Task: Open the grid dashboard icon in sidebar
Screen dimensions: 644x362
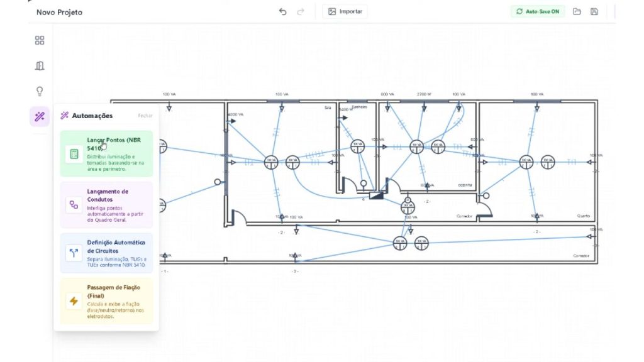Action: (x=40, y=40)
